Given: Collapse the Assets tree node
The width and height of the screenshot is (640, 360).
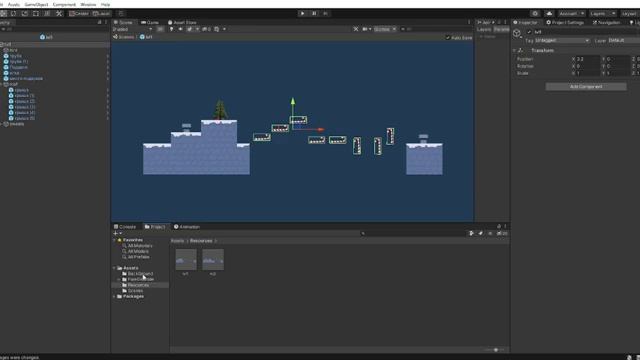Looking at the screenshot, I should click(x=114, y=268).
